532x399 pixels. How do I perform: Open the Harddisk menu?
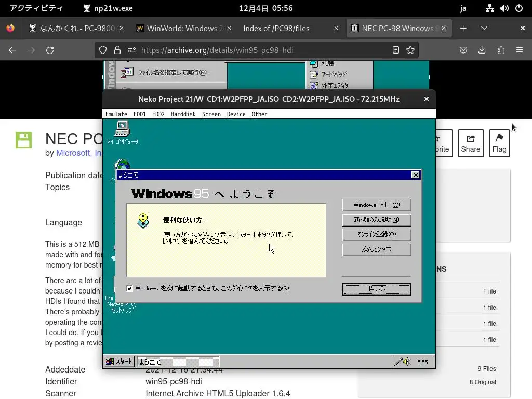[183, 114]
